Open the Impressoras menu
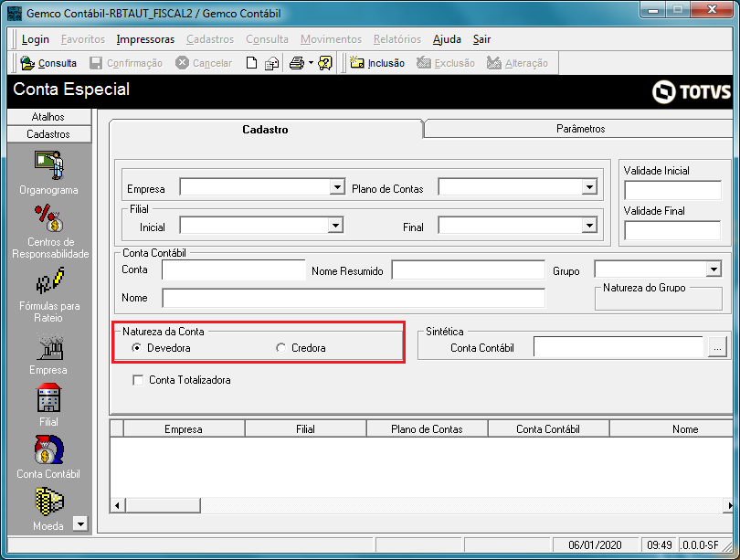 coord(145,39)
